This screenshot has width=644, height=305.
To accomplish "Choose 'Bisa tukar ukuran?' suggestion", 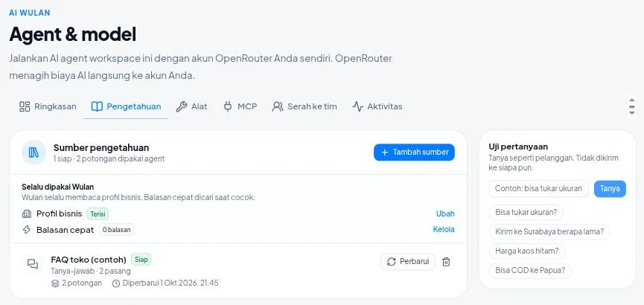I will coord(526,213).
